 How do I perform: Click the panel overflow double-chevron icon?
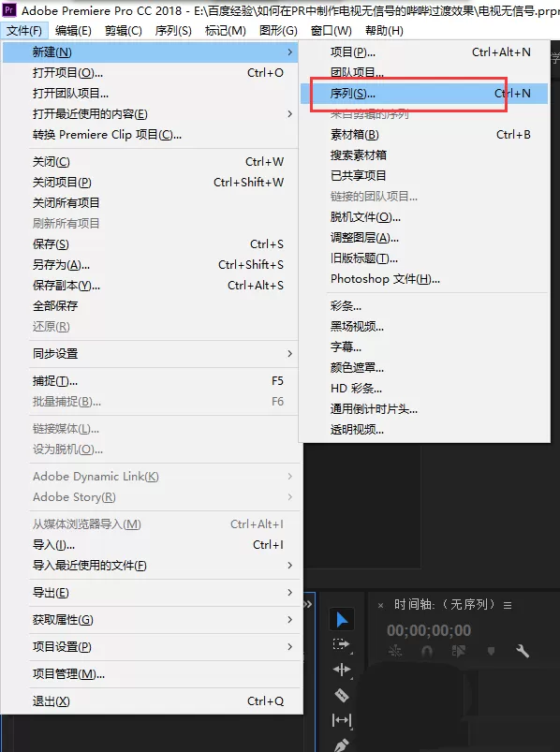[308, 604]
